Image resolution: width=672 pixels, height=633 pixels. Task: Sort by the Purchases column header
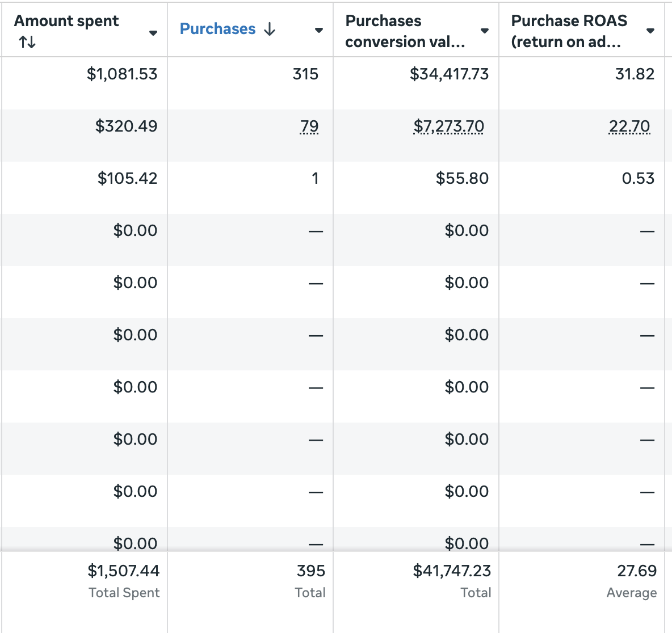pos(218,29)
